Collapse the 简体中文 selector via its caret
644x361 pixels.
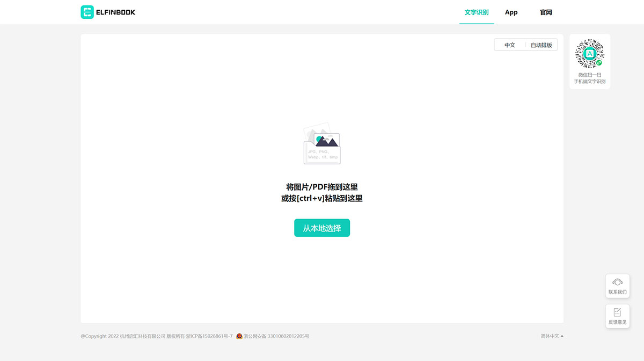(561, 335)
